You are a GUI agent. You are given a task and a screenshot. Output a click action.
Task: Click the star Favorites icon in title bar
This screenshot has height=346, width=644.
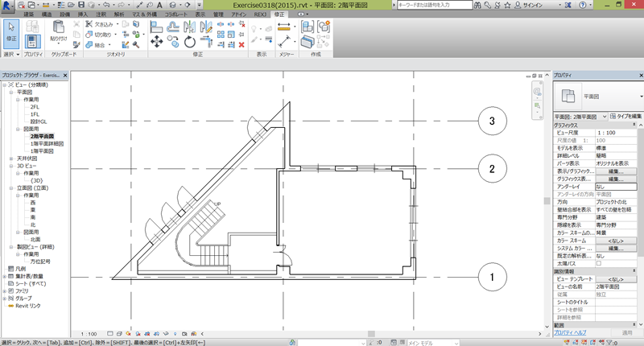(508, 5)
